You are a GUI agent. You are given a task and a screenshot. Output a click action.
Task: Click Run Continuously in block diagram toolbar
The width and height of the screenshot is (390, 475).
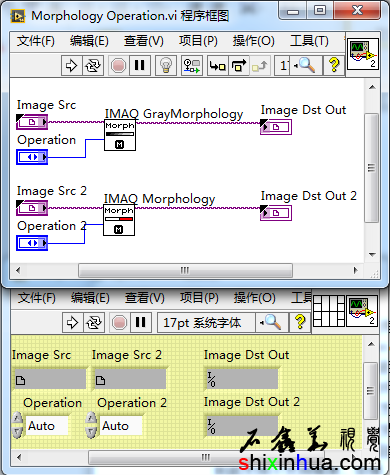tap(92, 65)
